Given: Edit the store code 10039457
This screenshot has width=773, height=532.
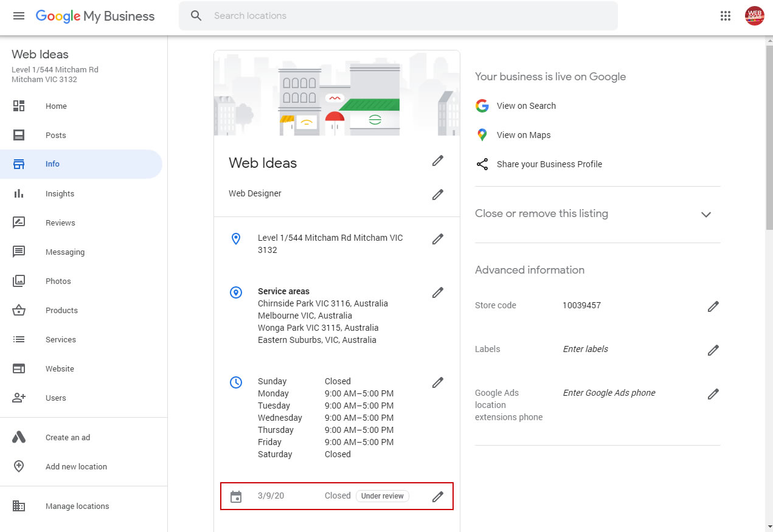Looking at the screenshot, I should [x=713, y=306].
